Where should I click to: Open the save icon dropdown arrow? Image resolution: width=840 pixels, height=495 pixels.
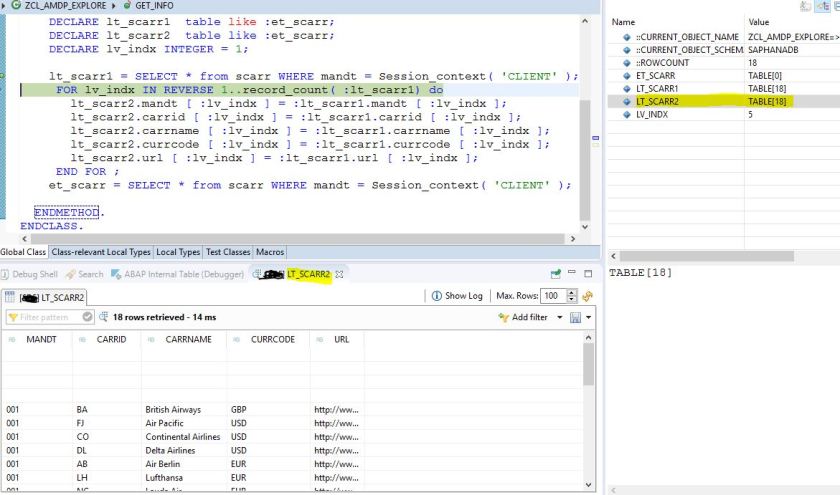(x=590, y=318)
